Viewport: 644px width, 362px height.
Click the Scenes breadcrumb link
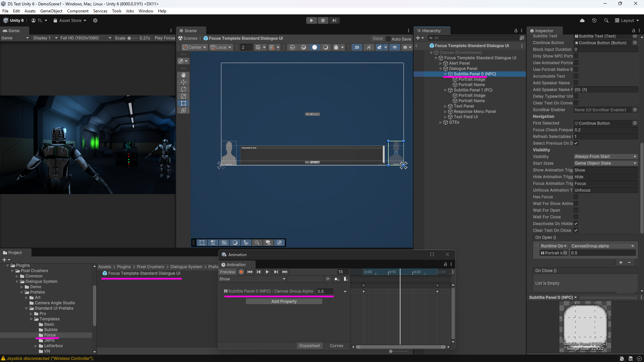coord(188,38)
